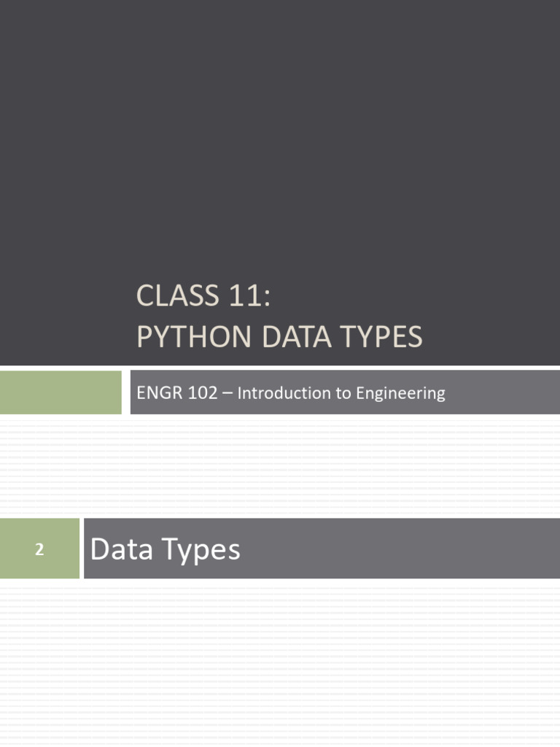Screen dimensions: 560x747
Task: Click the empty gray banner right of "Data Types"
Action: click(401, 549)
